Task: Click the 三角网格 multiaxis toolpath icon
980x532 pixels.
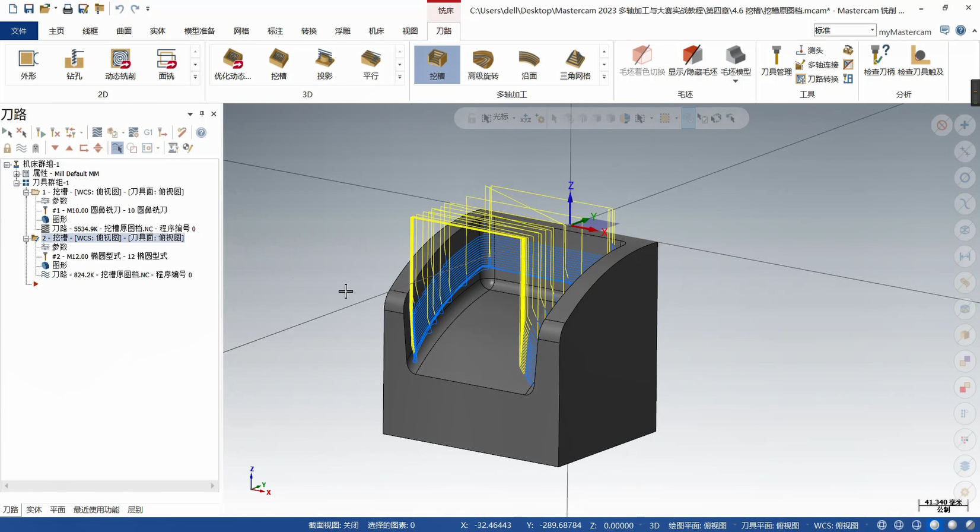Action: (575, 64)
